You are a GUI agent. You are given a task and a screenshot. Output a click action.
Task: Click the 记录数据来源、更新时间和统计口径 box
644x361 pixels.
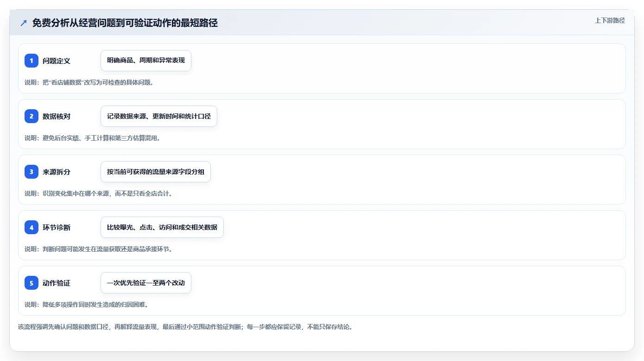pyautogui.click(x=159, y=116)
